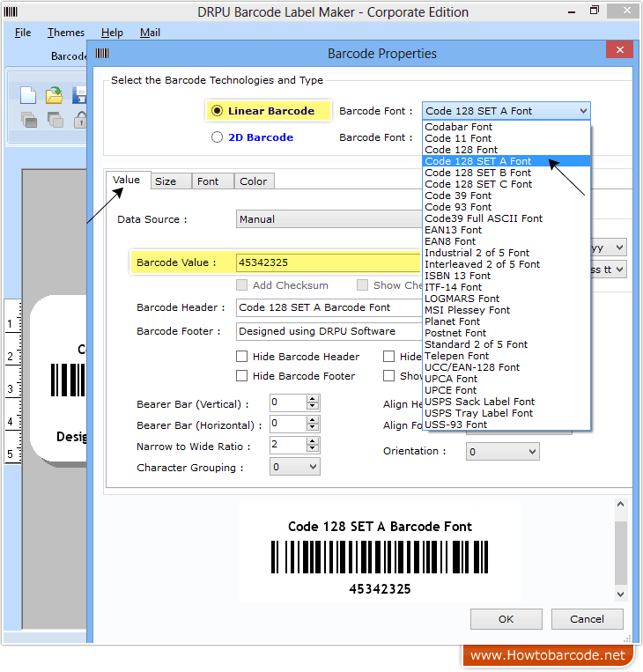Choose Code 128 Font from the list
This screenshot has height=672, width=643.
click(506, 150)
